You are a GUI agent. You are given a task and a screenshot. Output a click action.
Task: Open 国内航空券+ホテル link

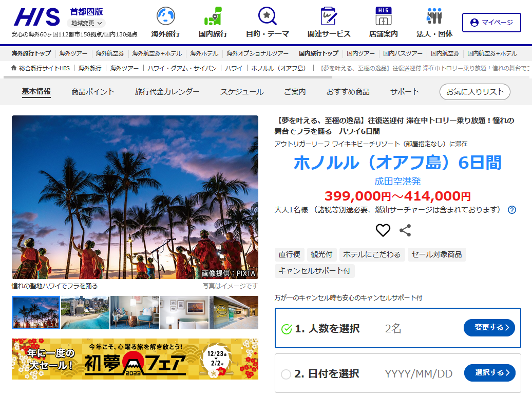pos(492,53)
